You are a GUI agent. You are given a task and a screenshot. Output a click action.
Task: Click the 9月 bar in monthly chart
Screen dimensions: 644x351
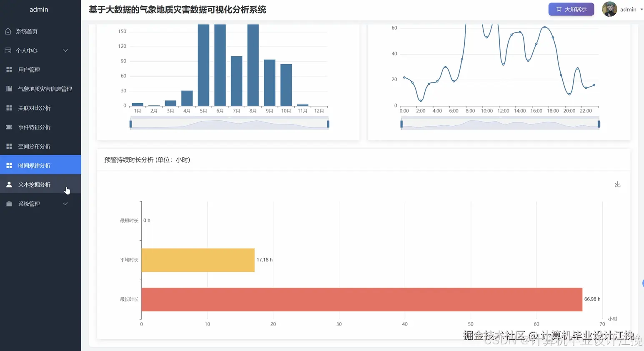coord(270,82)
